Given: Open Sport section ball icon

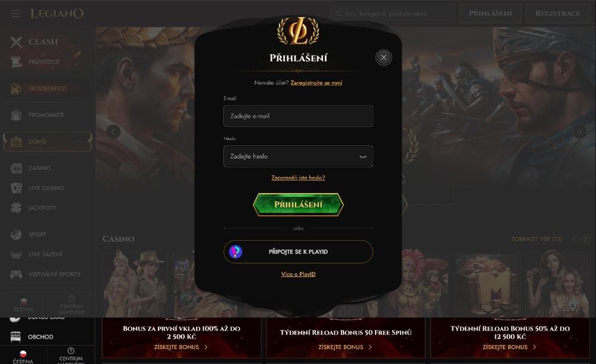Looking at the screenshot, I should [x=16, y=235].
